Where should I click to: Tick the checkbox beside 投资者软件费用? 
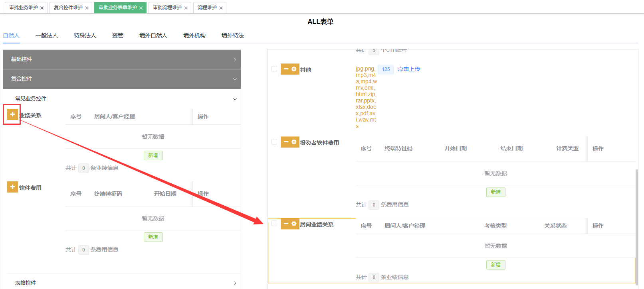(x=274, y=142)
